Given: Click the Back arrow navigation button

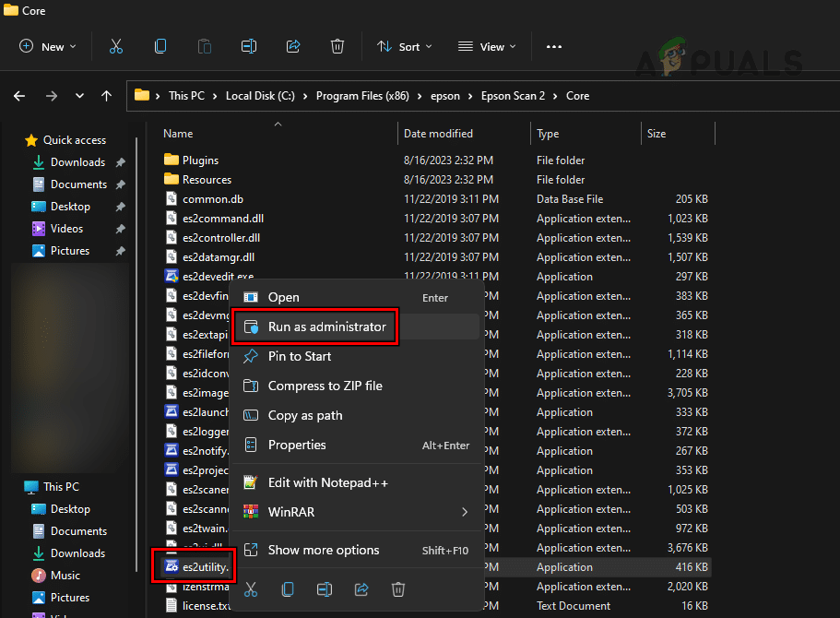Looking at the screenshot, I should click(x=20, y=96).
